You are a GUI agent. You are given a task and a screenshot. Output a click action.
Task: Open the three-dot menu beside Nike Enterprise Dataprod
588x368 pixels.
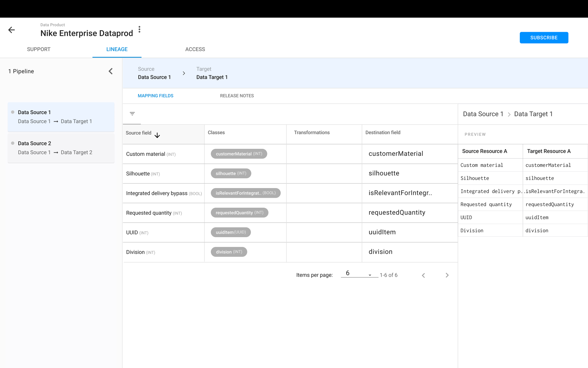(139, 29)
